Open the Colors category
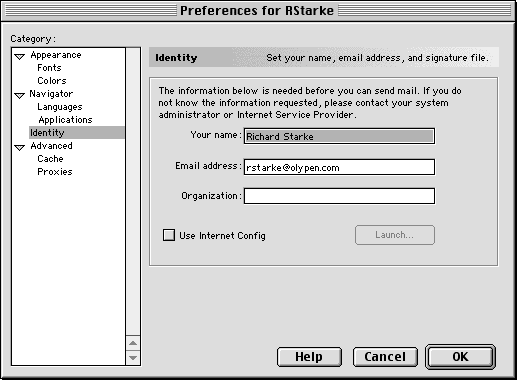 pos(52,81)
